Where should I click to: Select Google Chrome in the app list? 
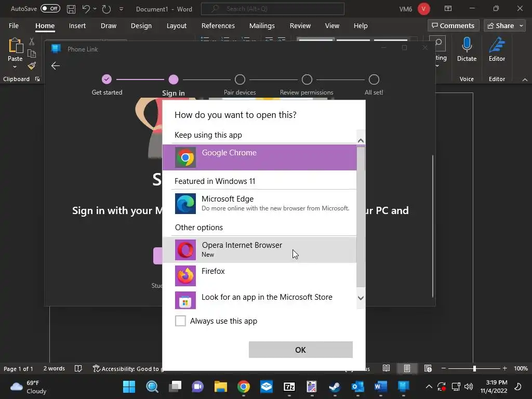[259, 157]
